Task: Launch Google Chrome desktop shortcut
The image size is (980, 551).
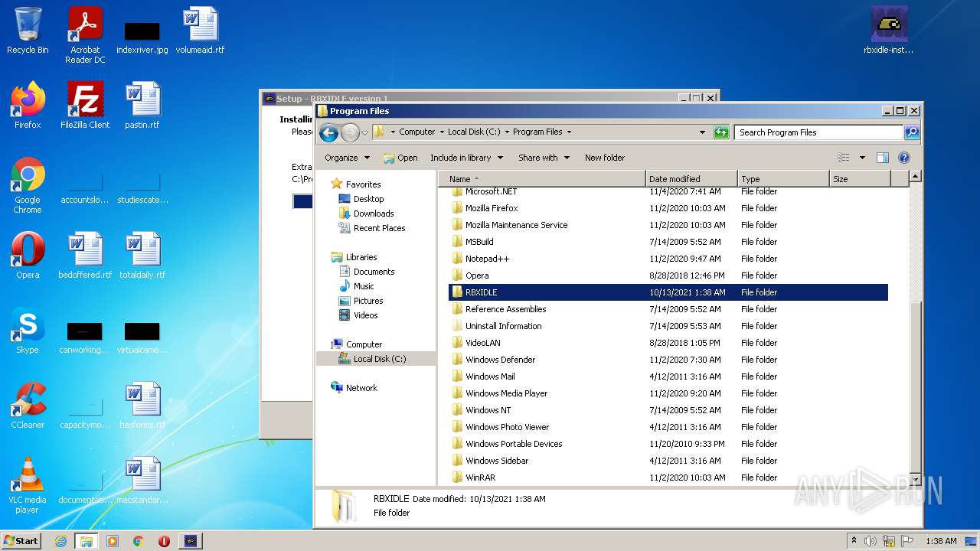Action: (28, 185)
